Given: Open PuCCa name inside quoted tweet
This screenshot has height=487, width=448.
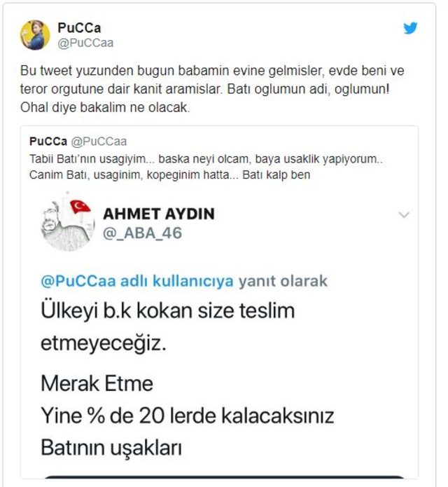Looking at the screenshot, I should (48, 142).
